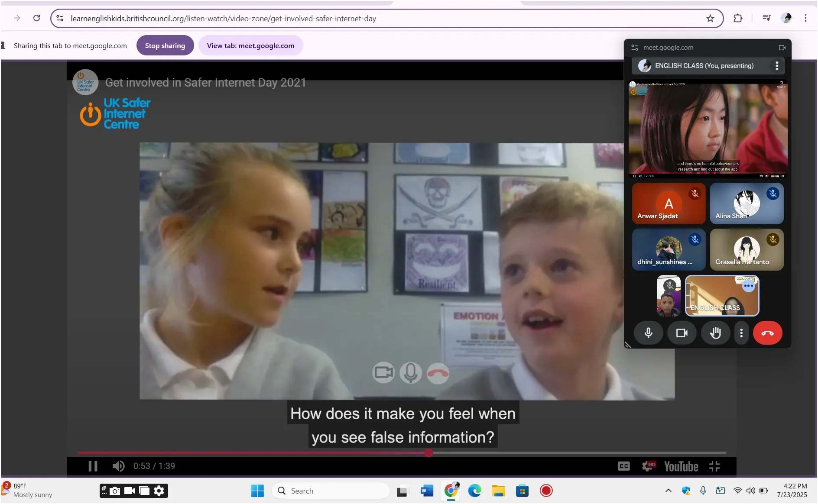
Task: Click the YouTube logo on the player
Action: pyautogui.click(x=681, y=466)
